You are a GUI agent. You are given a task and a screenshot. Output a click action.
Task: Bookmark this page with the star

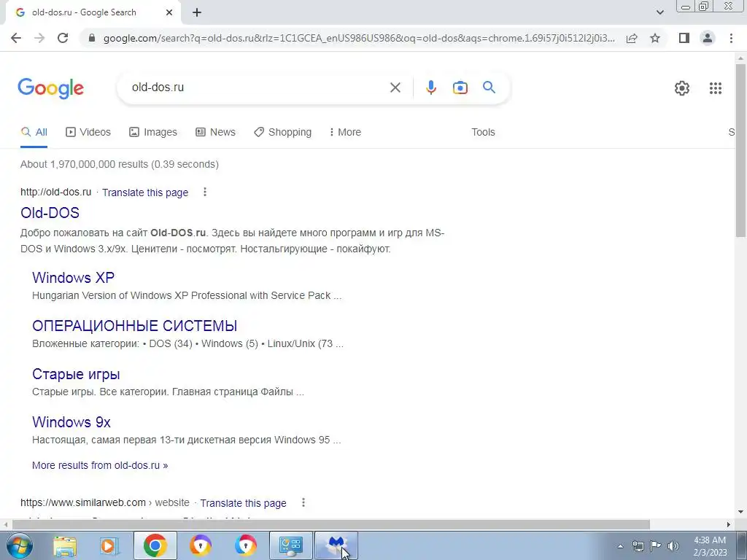point(655,38)
